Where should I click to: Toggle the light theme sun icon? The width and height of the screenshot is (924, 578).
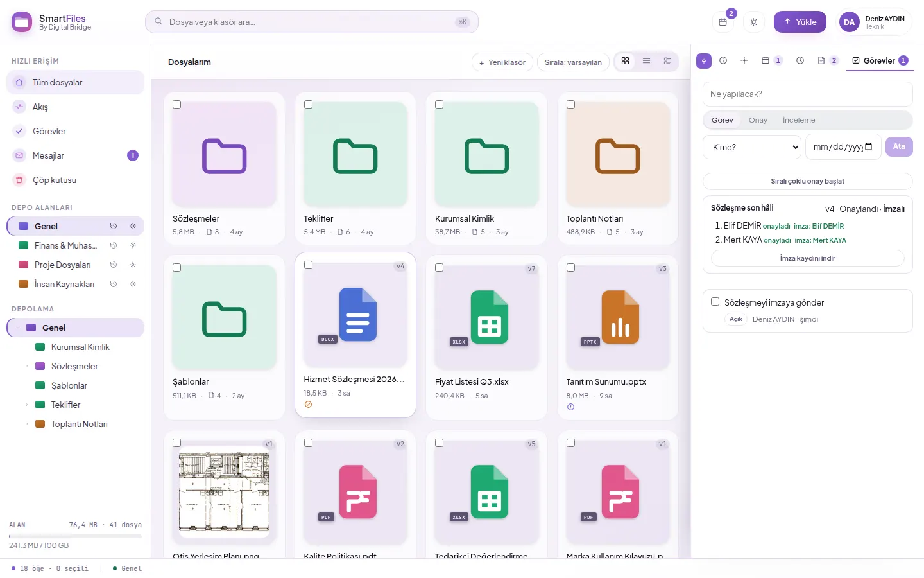pos(753,22)
